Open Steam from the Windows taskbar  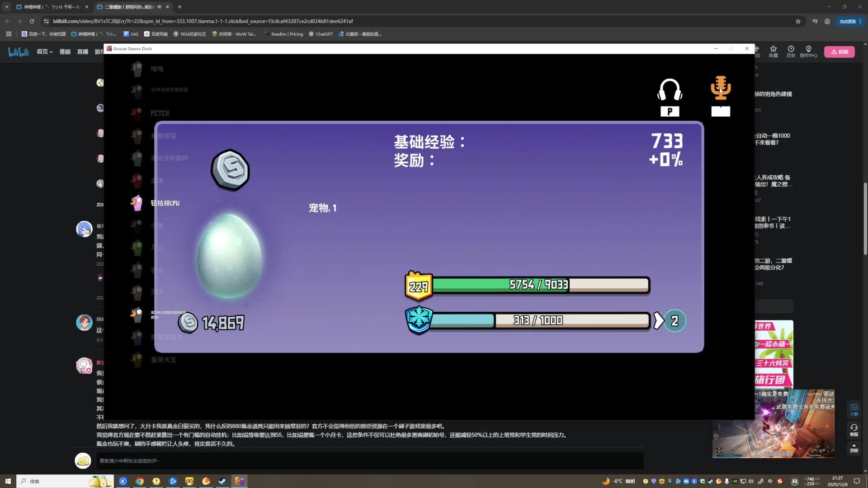click(x=222, y=481)
